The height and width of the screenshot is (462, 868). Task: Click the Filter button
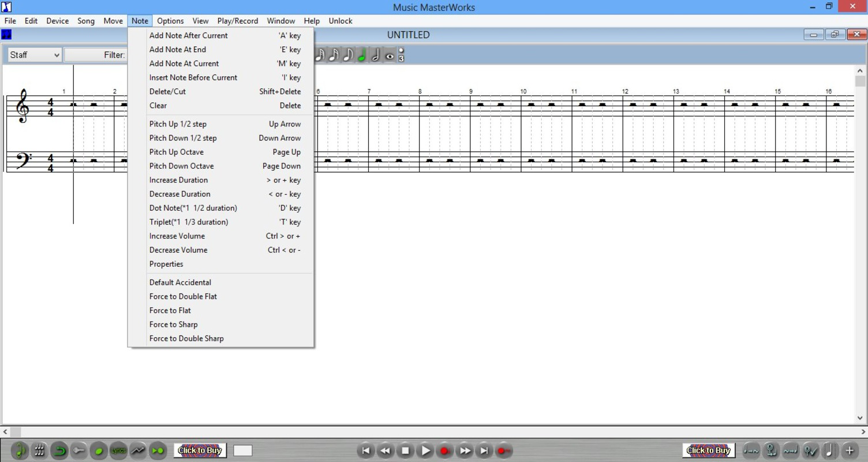click(95, 55)
